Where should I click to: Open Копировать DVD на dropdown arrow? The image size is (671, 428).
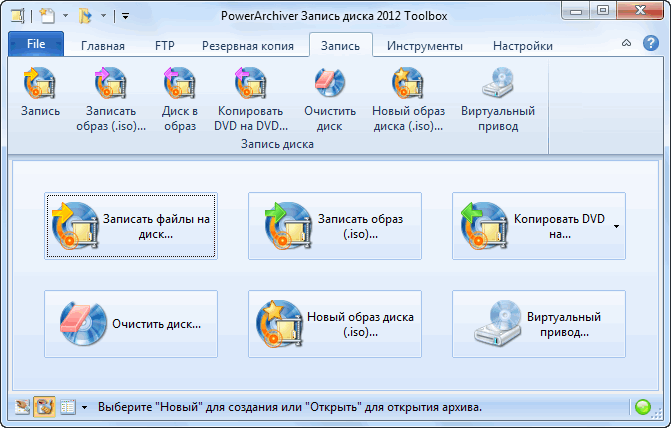617,226
